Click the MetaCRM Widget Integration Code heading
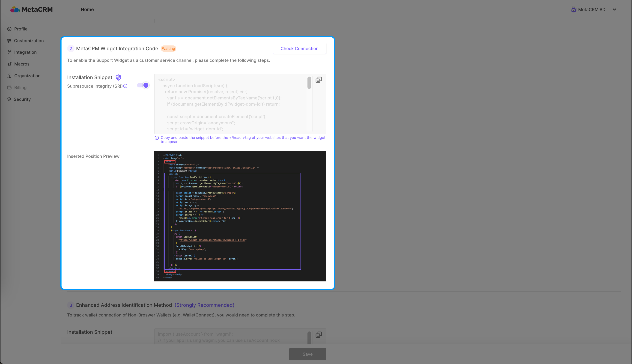The width and height of the screenshot is (632, 364). tap(117, 48)
